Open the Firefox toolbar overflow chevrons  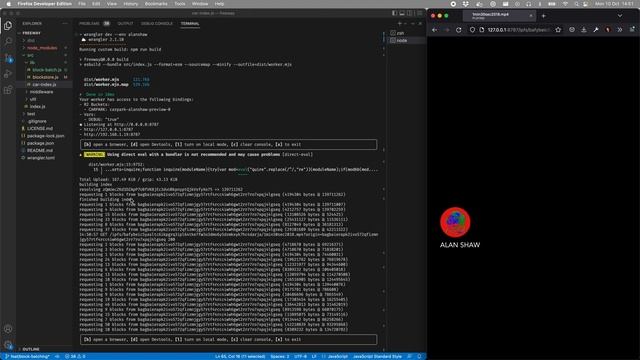tap(620, 30)
